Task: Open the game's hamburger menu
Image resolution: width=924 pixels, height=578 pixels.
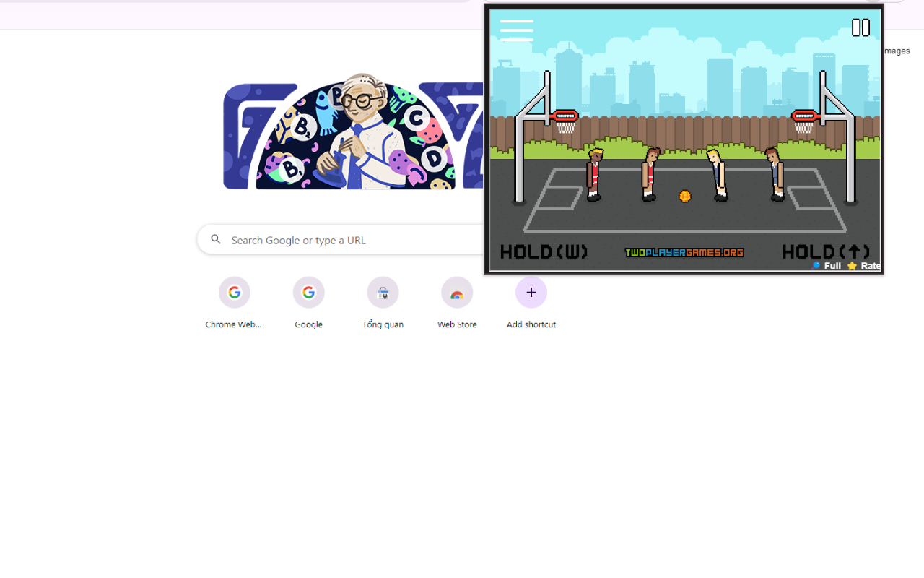Action: (516, 30)
